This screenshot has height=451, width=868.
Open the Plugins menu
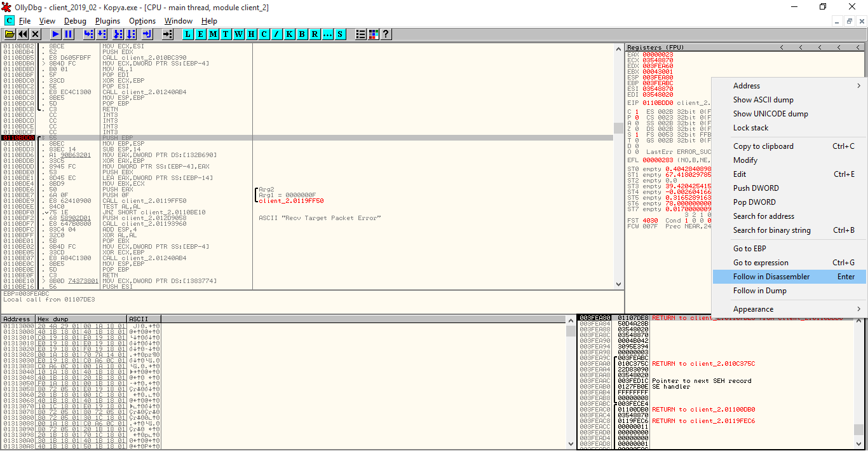pos(107,21)
